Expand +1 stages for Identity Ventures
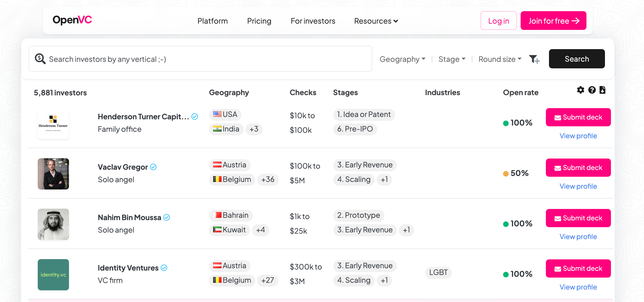The width and height of the screenshot is (644, 302). [x=384, y=280]
